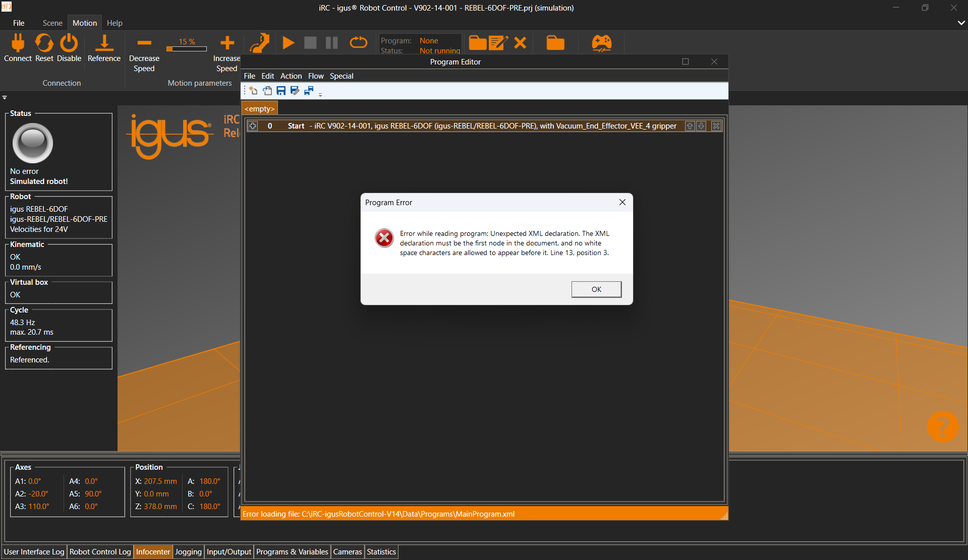Select the <empty> program tab
Screen dimensions: 968x560
pos(260,109)
